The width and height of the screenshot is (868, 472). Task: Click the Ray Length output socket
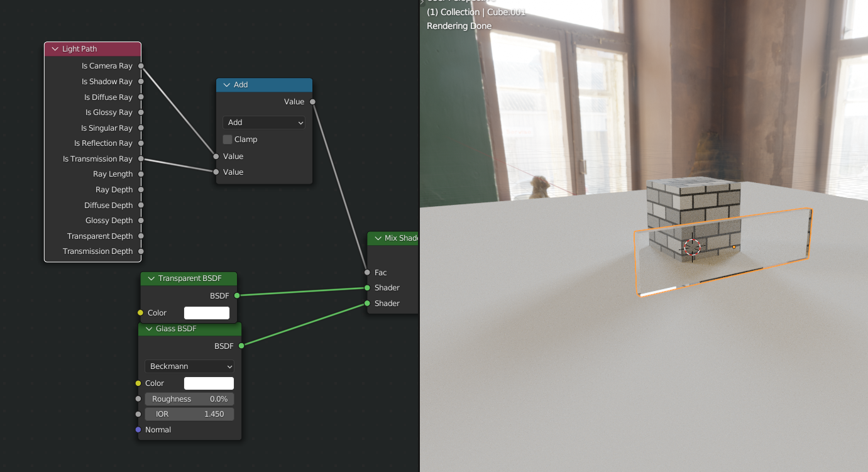click(141, 174)
